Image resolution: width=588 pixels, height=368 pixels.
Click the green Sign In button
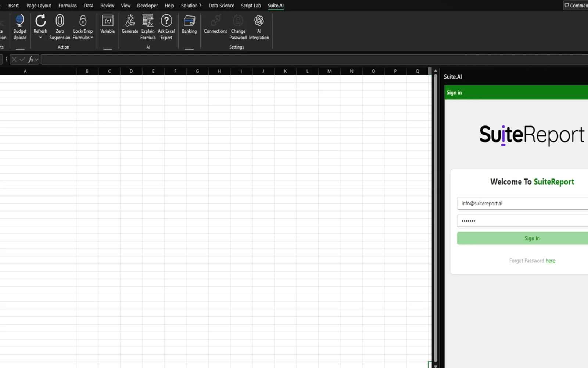[523, 238]
